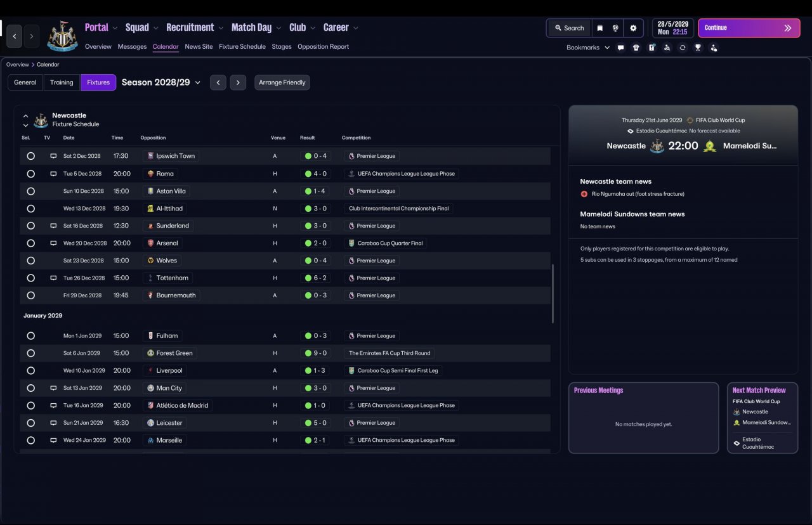Click the Newcastle club crest in the header
This screenshot has height=525, width=812.
coord(62,36)
